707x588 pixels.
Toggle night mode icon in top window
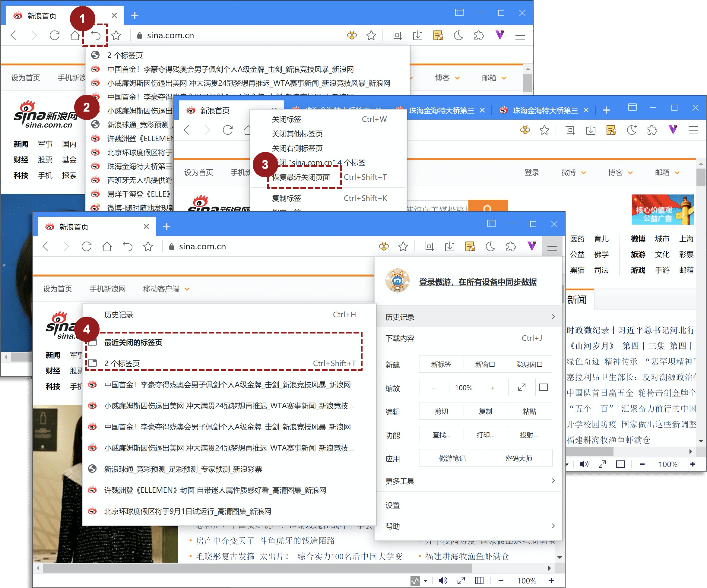point(458,35)
